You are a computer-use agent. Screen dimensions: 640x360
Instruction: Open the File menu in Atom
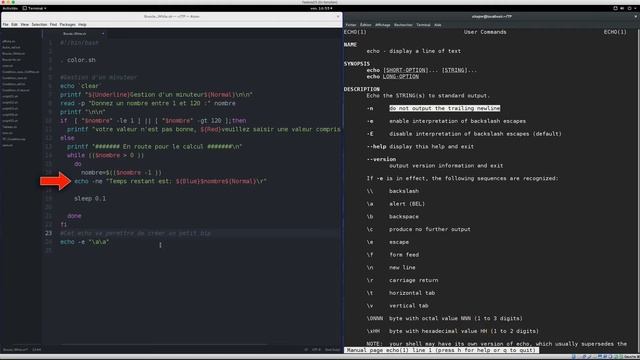pyautogui.click(x=5, y=24)
